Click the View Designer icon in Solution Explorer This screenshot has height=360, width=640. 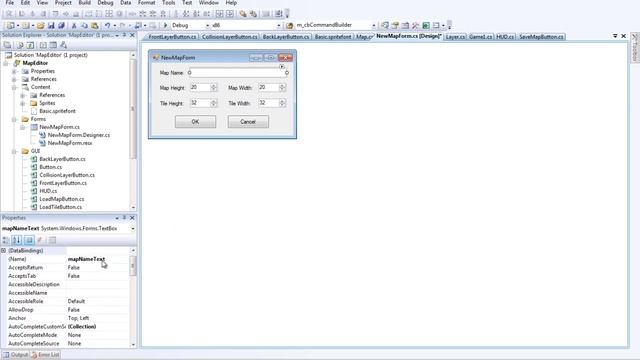[53, 45]
